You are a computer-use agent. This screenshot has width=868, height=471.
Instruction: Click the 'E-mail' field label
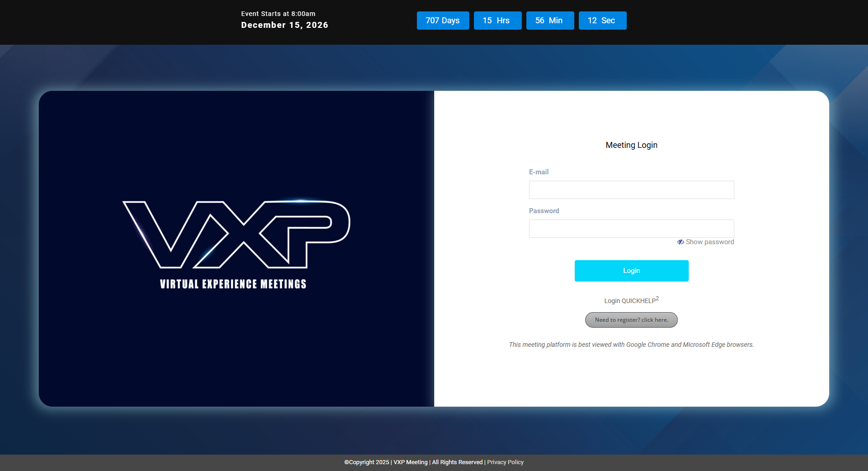click(x=539, y=172)
